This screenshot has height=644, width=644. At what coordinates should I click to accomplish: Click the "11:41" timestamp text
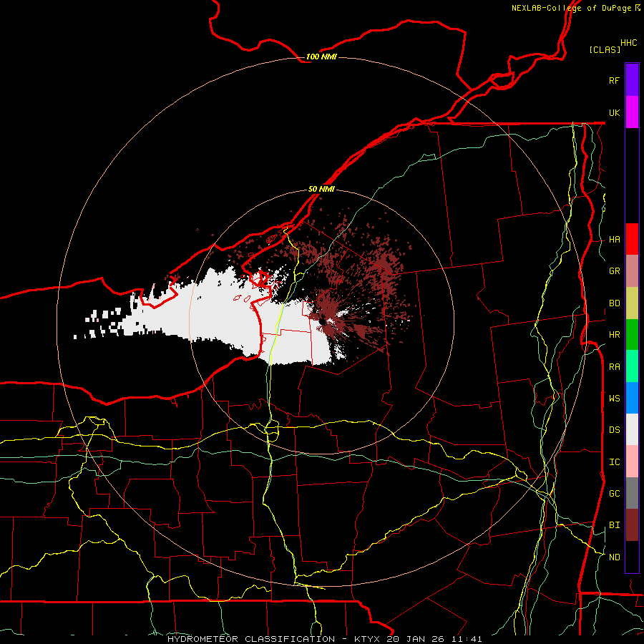coord(468,639)
